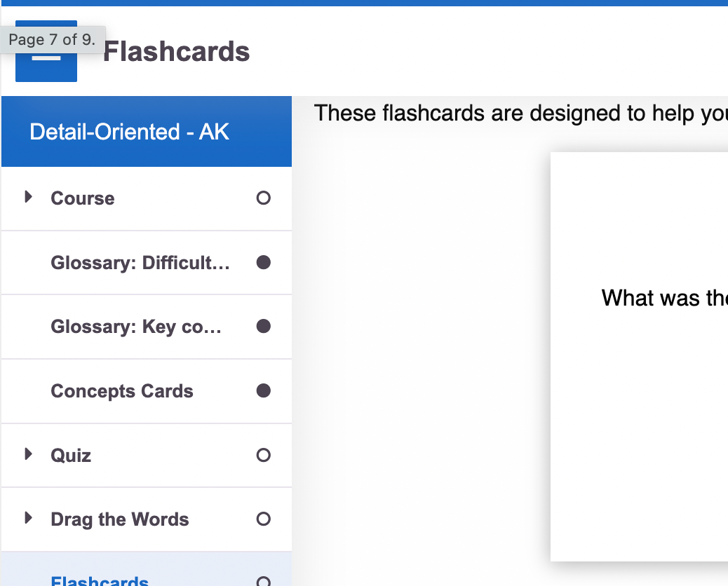
Task: Select the Concepts Cards menu item
Action: [121, 390]
